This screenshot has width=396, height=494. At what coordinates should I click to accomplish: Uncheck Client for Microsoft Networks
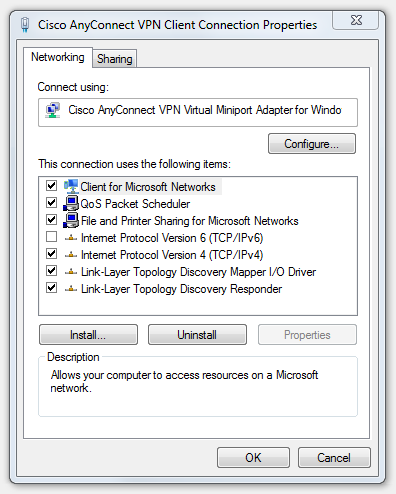point(51,185)
